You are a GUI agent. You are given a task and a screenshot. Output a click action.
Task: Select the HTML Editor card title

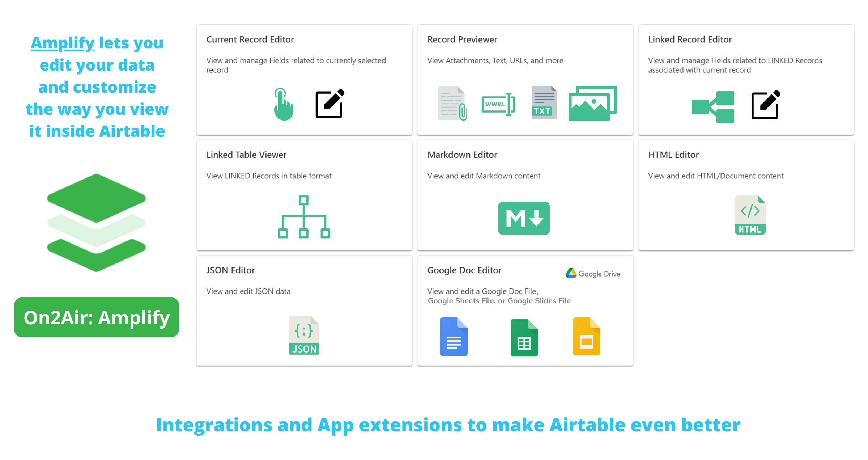click(673, 155)
